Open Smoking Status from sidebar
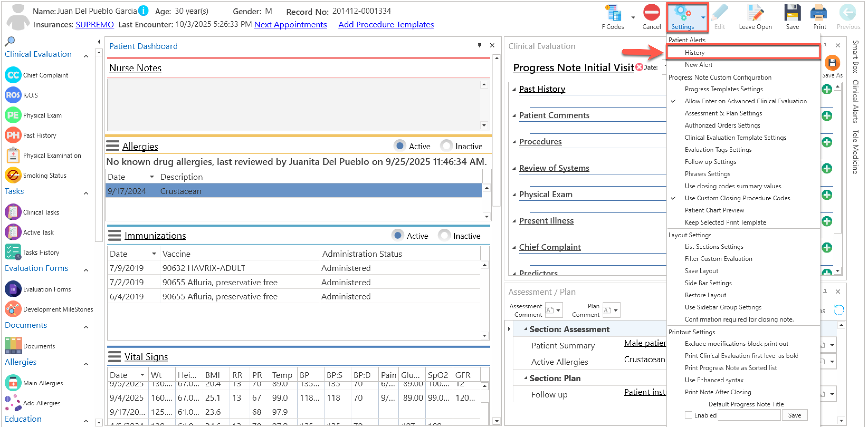The width and height of the screenshot is (868, 427). coord(13,176)
